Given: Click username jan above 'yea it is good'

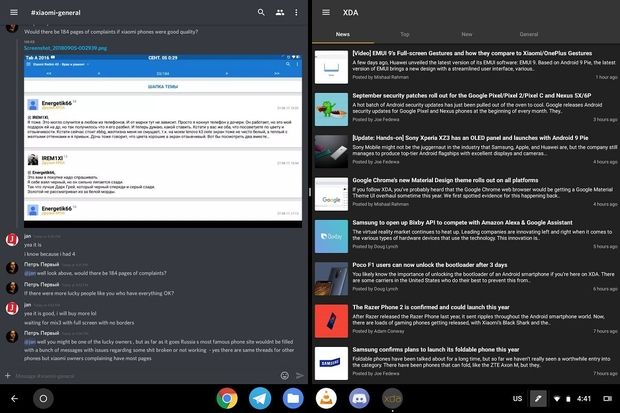Looking at the screenshot, I should [27, 304].
